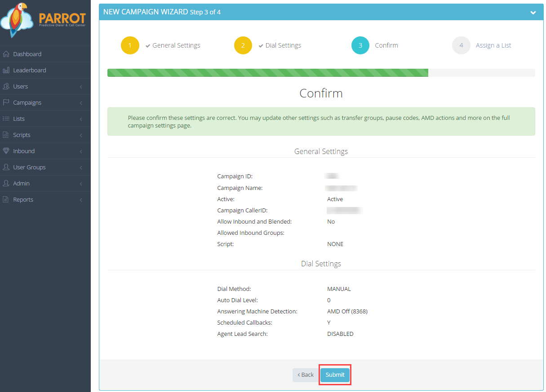Click the Allow Inbound and Blended label
The image size is (546, 392).
point(254,222)
